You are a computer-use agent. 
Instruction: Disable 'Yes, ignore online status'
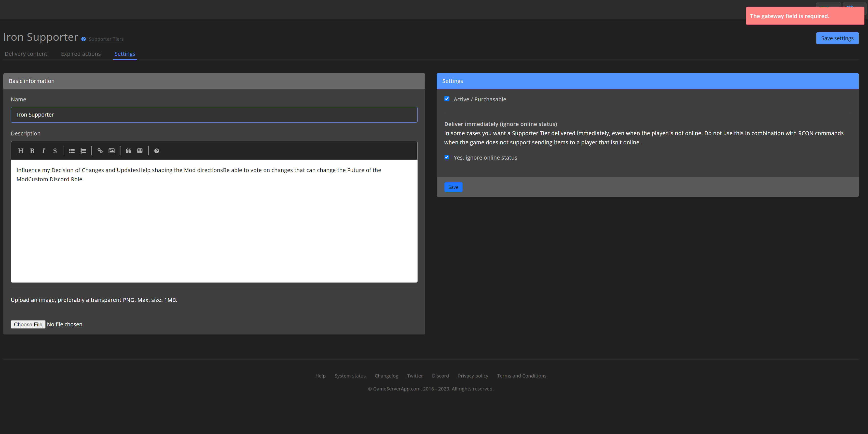447,157
